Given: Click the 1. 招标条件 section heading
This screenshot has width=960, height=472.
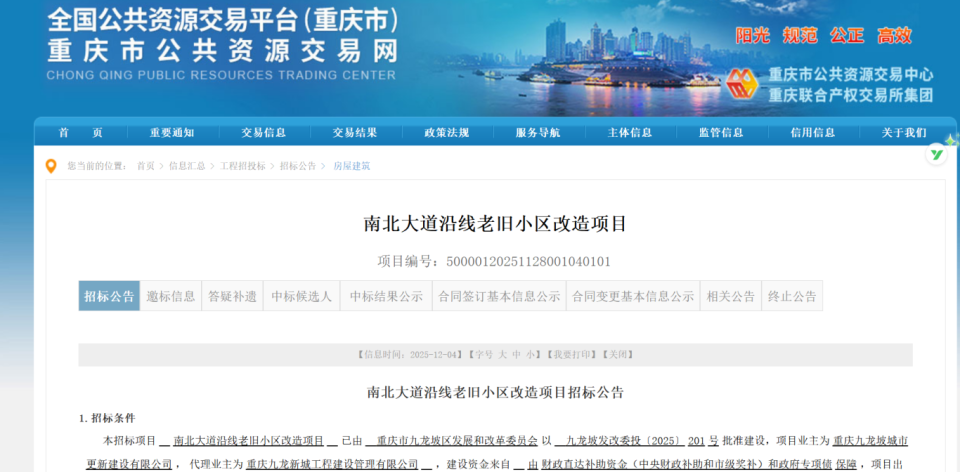Looking at the screenshot, I should pyautogui.click(x=107, y=419).
